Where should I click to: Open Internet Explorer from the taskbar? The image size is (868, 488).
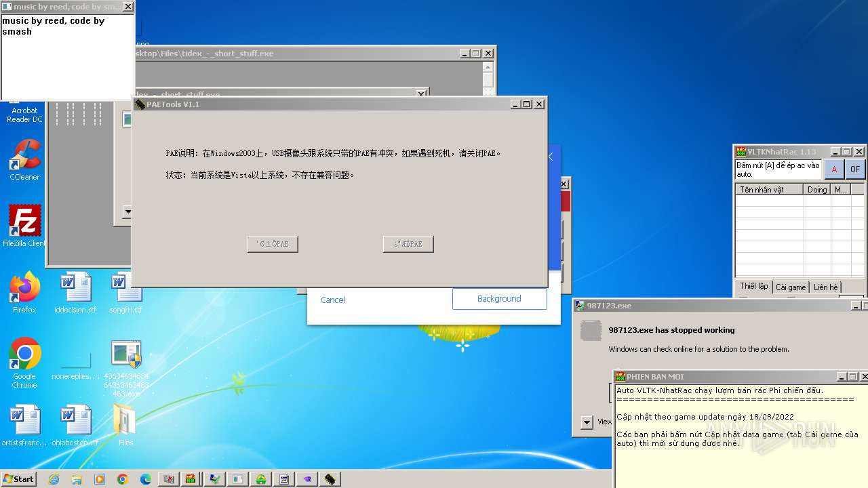(54, 479)
